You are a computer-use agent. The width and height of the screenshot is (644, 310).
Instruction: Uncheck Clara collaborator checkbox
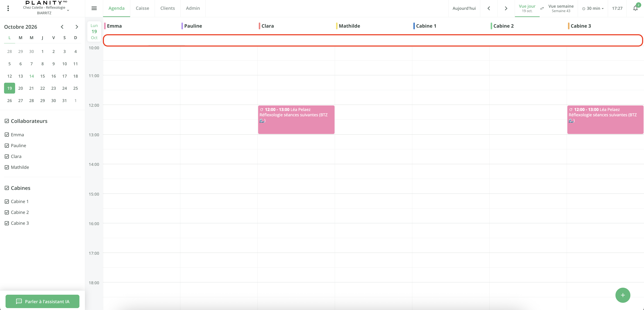(7, 156)
